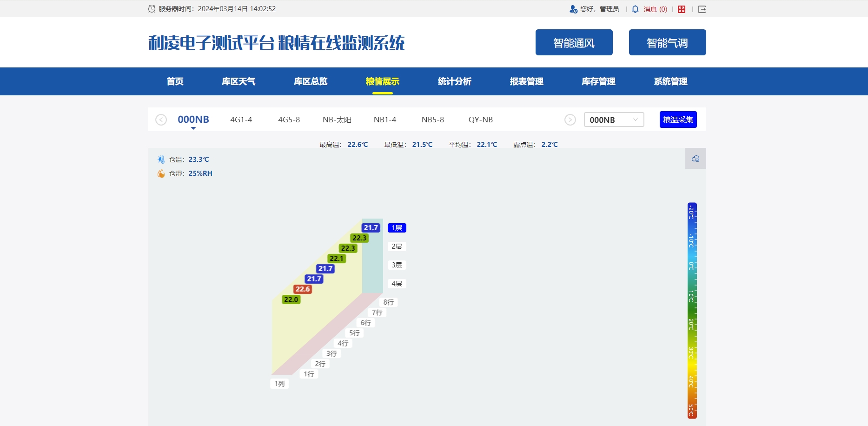Click the max temperature value 22.6℃
The image size is (868, 426).
[358, 145]
